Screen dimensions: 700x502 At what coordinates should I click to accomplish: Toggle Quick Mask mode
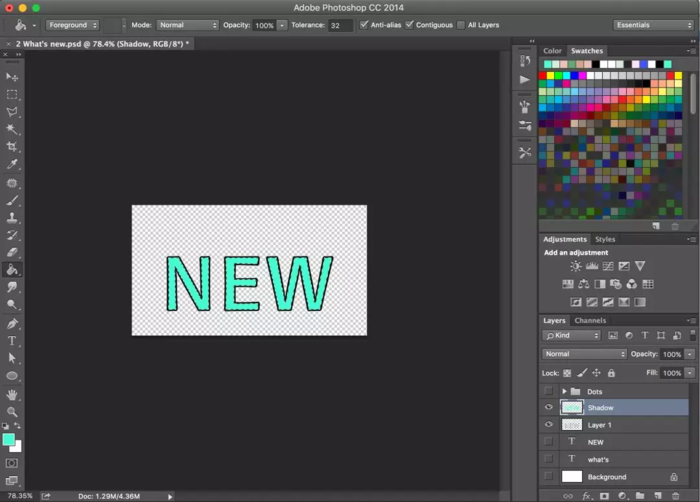click(x=12, y=463)
